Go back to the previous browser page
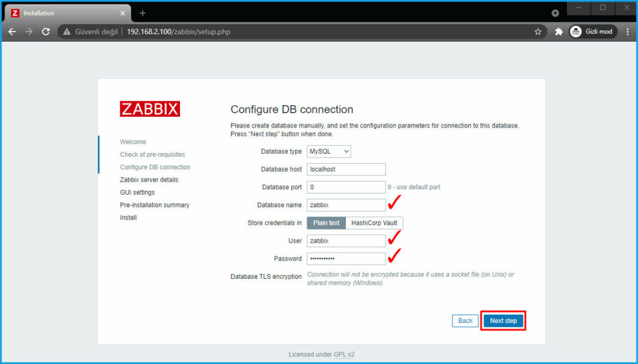638x364 pixels. click(x=12, y=32)
